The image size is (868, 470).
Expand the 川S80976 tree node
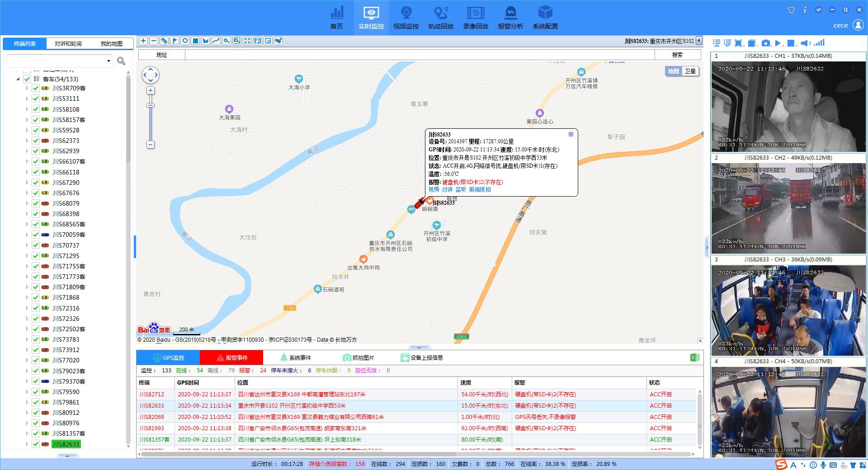coord(27,423)
